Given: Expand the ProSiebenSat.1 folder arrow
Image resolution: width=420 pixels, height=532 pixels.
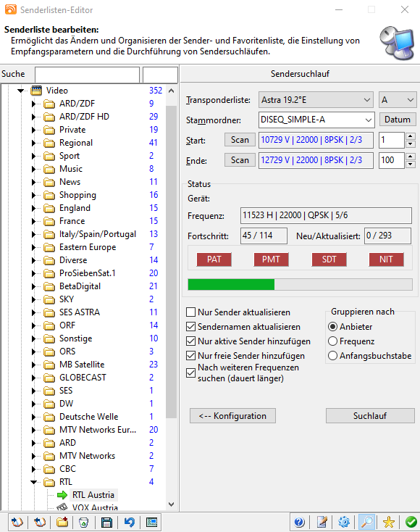Looking at the screenshot, I should pyautogui.click(x=33, y=273).
